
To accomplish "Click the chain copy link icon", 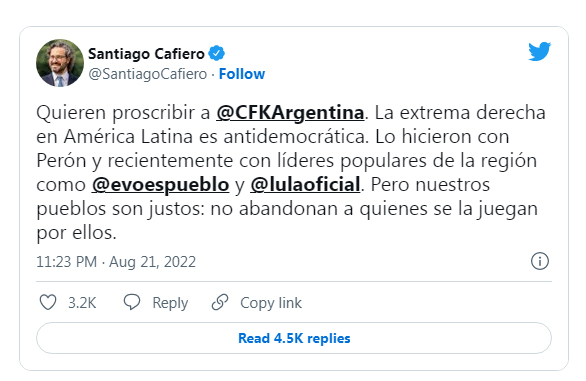I will [x=220, y=302].
